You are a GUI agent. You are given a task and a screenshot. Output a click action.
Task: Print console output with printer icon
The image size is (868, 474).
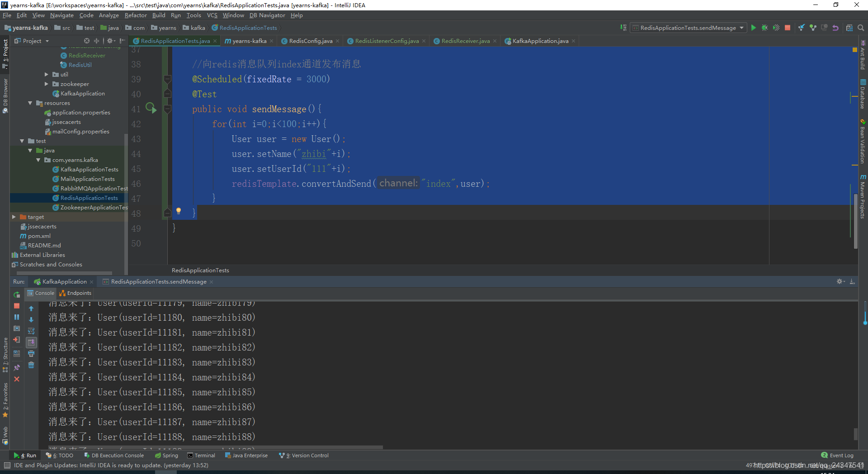[x=31, y=354]
